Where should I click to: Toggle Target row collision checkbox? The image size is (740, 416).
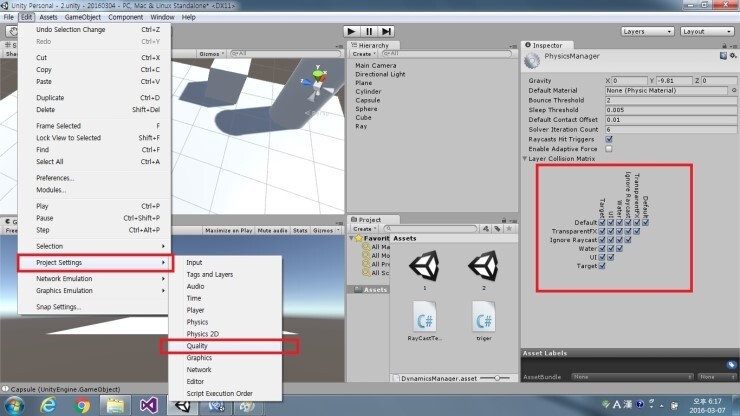[x=602, y=266]
